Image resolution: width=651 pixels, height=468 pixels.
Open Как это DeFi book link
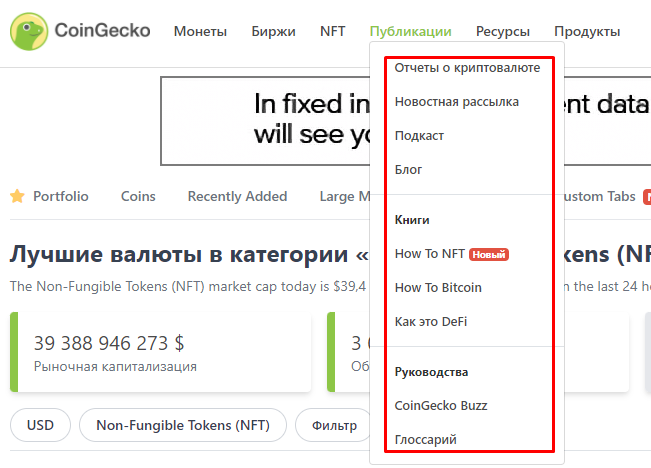point(431,322)
